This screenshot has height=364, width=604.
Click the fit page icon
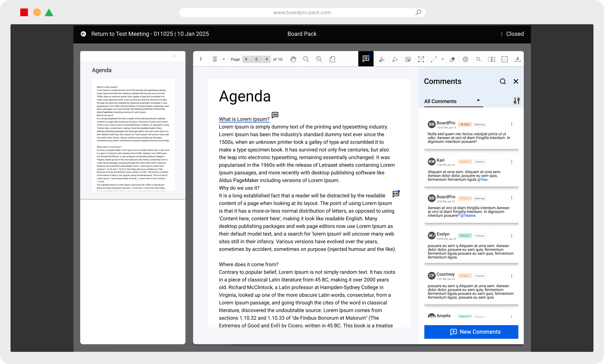(x=332, y=59)
